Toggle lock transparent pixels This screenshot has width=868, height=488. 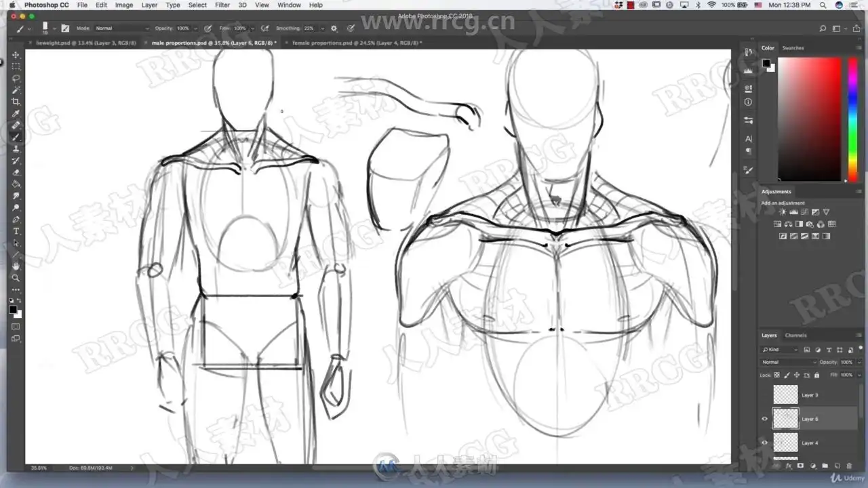[777, 375]
